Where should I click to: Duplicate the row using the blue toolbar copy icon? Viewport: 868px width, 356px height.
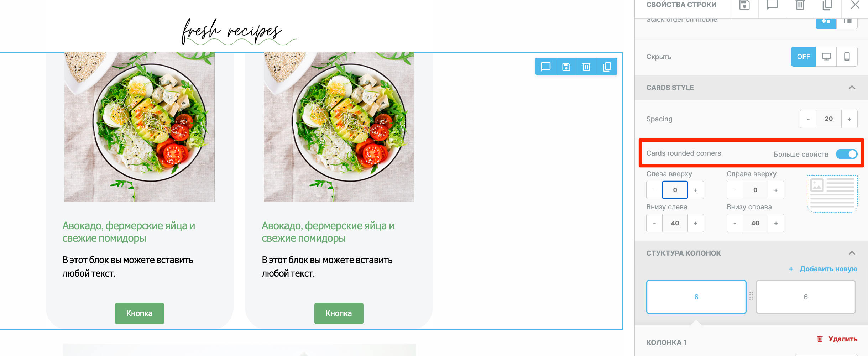pyautogui.click(x=607, y=67)
